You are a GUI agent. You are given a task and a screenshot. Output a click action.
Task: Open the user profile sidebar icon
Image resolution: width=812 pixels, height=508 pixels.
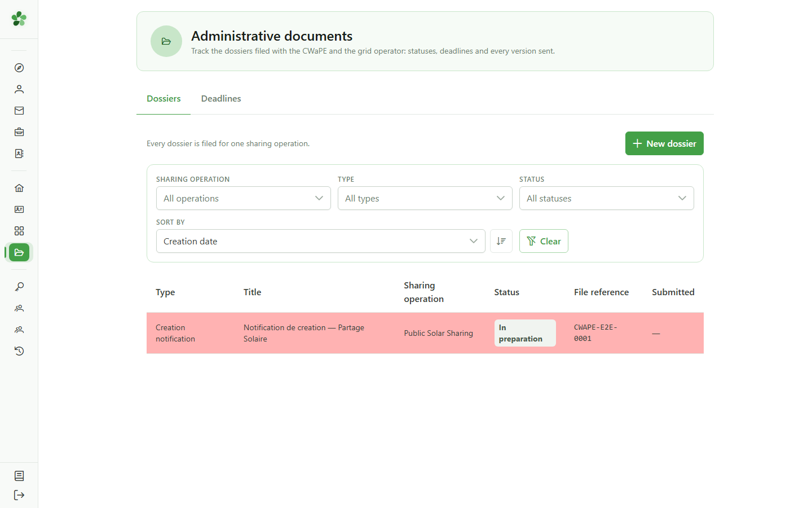[19, 89]
